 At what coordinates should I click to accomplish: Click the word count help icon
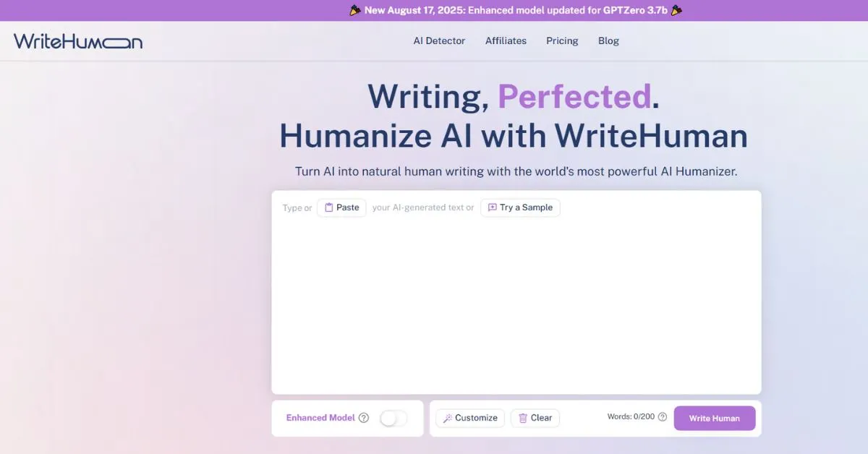662,417
